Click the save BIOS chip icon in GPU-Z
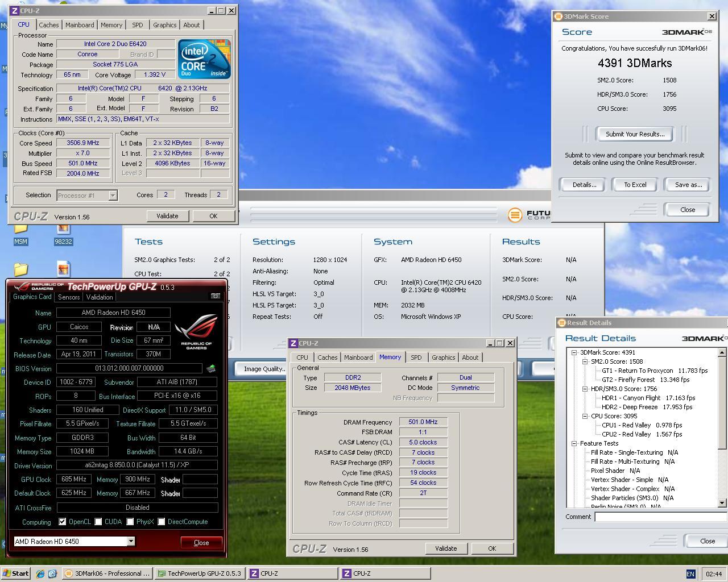Screen dimensions: 728x582 coord(211,368)
